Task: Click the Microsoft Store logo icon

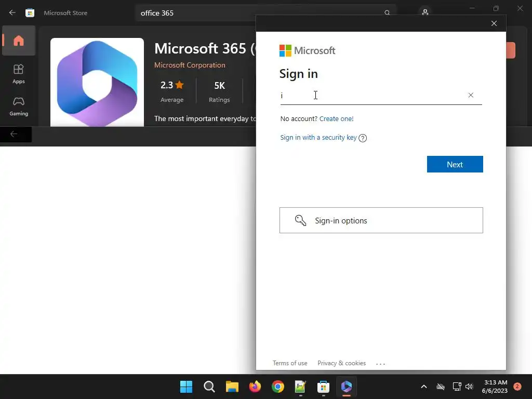Action: 30,13
